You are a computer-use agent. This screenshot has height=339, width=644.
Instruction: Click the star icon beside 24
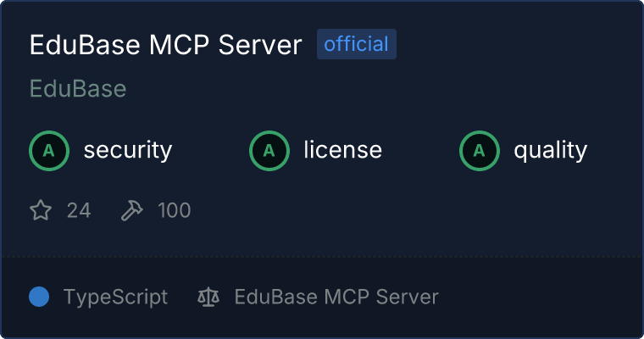click(41, 210)
